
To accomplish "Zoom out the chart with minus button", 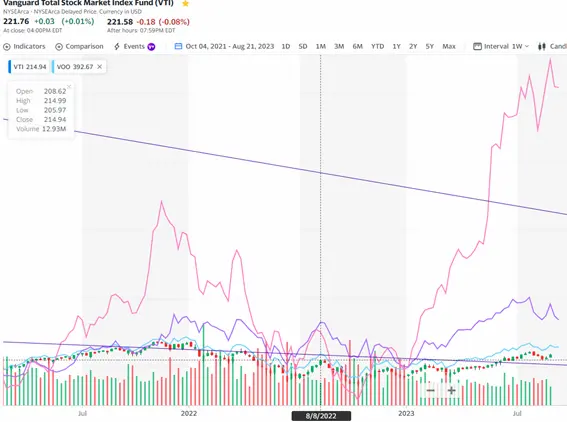I will pyautogui.click(x=430, y=390).
